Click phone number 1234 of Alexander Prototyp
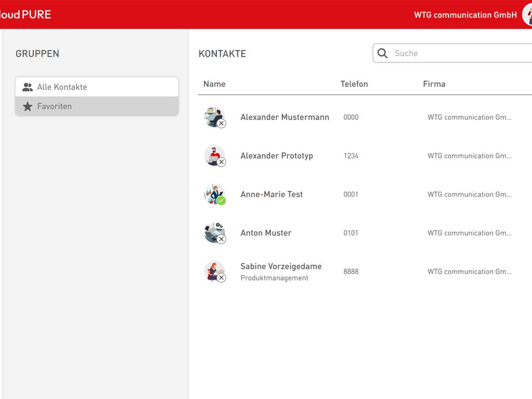Viewport: 532px width, 399px height. [351, 156]
